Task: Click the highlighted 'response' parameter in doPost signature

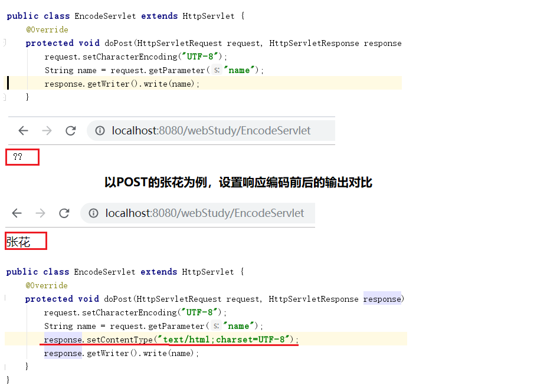Action: (x=382, y=299)
